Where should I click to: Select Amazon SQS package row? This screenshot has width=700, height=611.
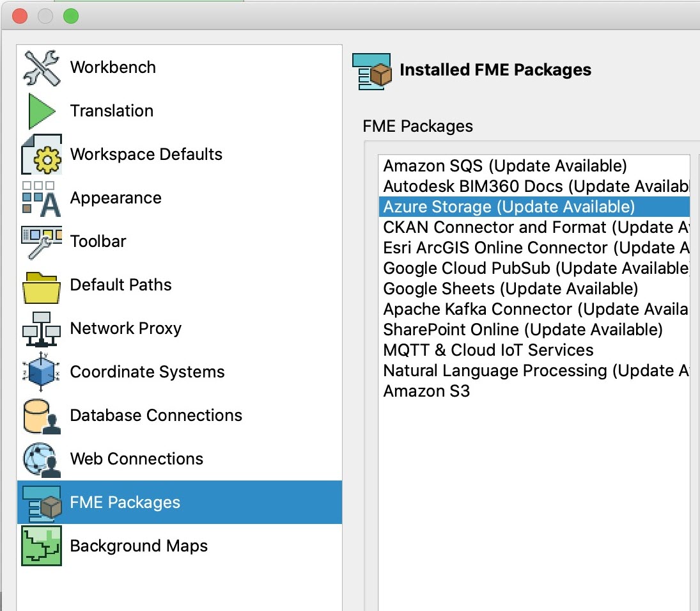click(534, 166)
